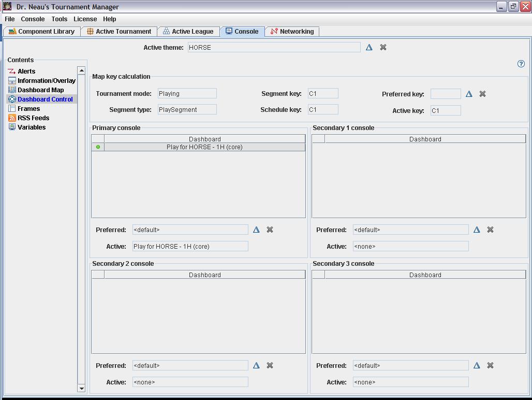This screenshot has height=400, width=532.
Task: Click the Dashboard Control icon in Contents
Action: point(12,99)
